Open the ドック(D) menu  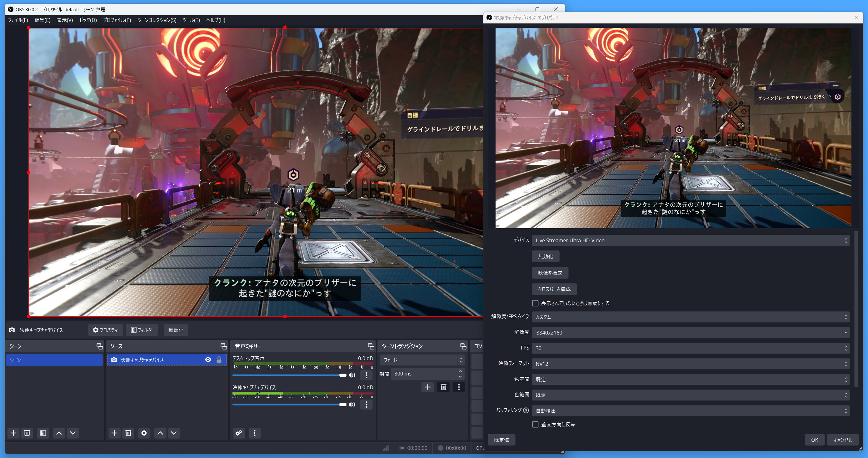pos(88,20)
